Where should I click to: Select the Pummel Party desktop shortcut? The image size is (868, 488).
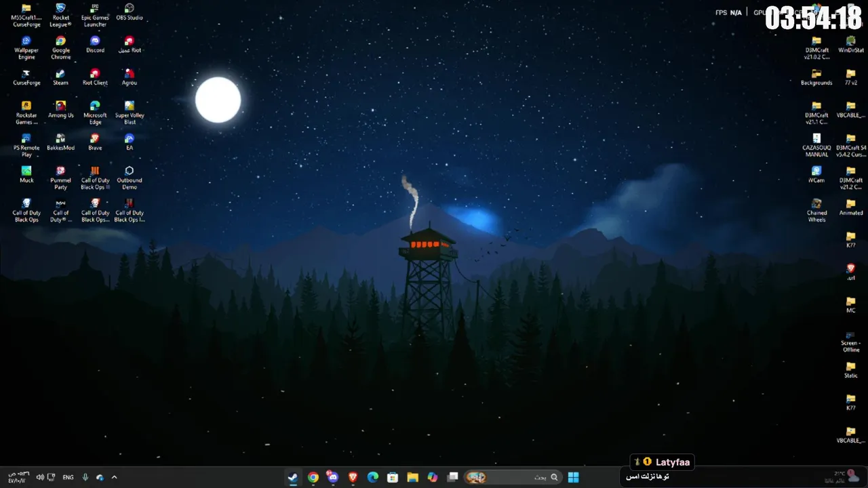pos(60,179)
